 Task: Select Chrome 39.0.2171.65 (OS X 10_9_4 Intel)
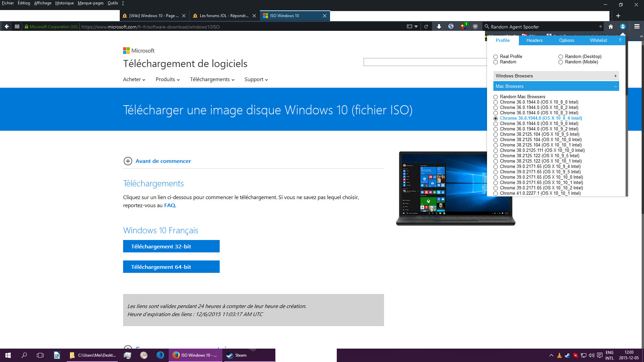[x=495, y=167]
